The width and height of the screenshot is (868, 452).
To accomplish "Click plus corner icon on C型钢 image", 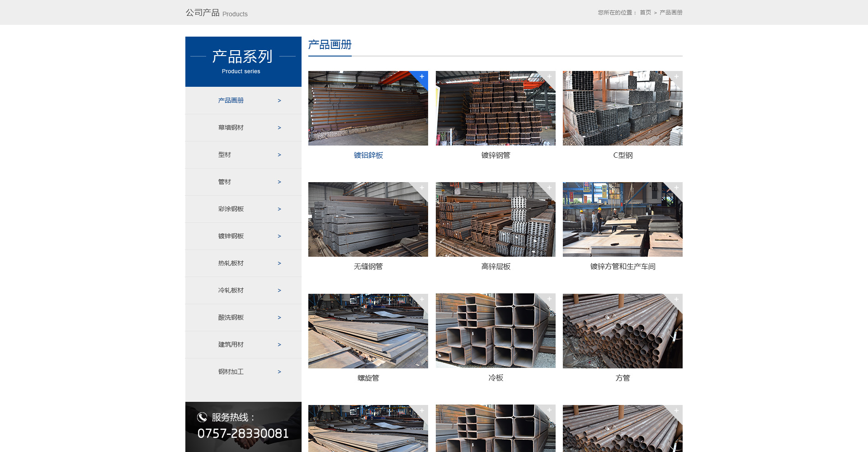I will (x=676, y=76).
